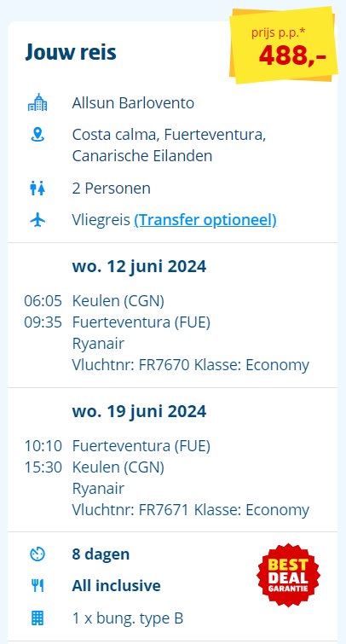The width and height of the screenshot is (346, 644).
Task: Click the wo. 12 juni 2024 date
Action: click(x=139, y=266)
